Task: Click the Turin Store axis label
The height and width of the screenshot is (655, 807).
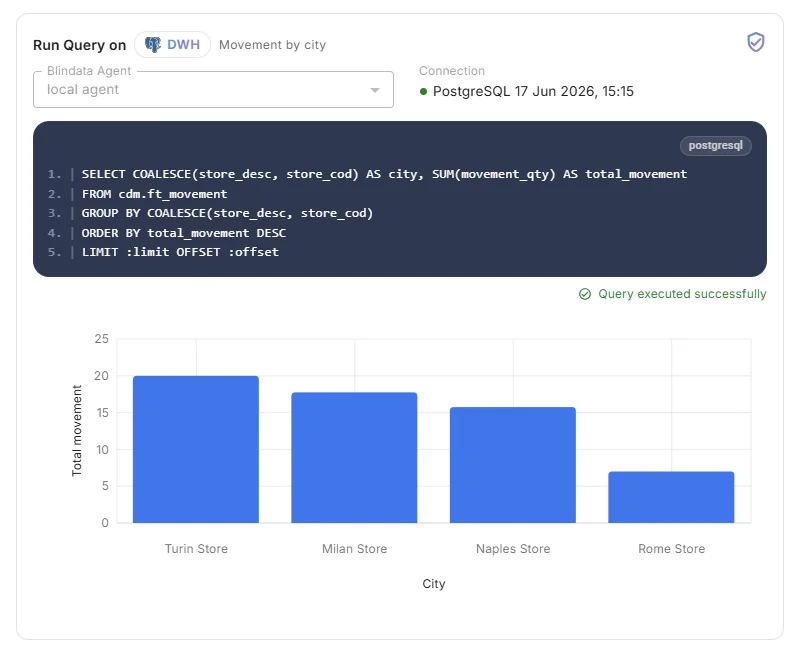Action: click(x=196, y=548)
